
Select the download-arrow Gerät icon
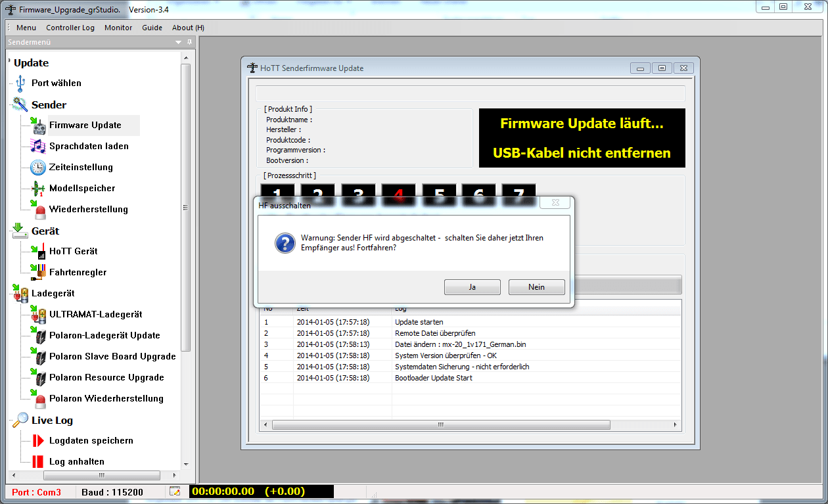click(x=20, y=231)
